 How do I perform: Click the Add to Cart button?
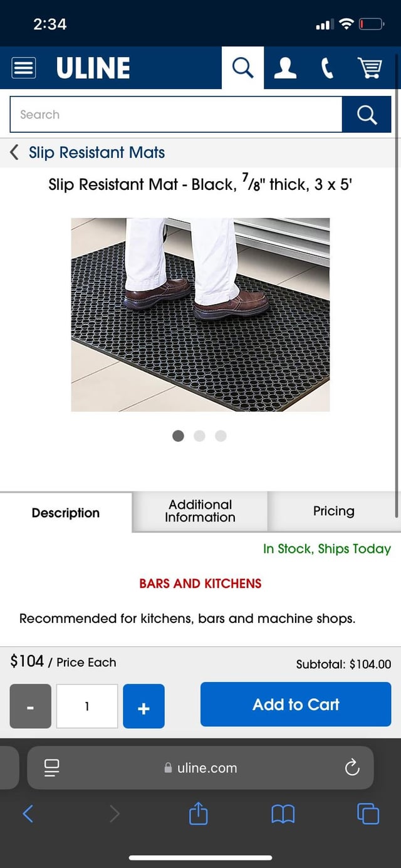[296, 704]
